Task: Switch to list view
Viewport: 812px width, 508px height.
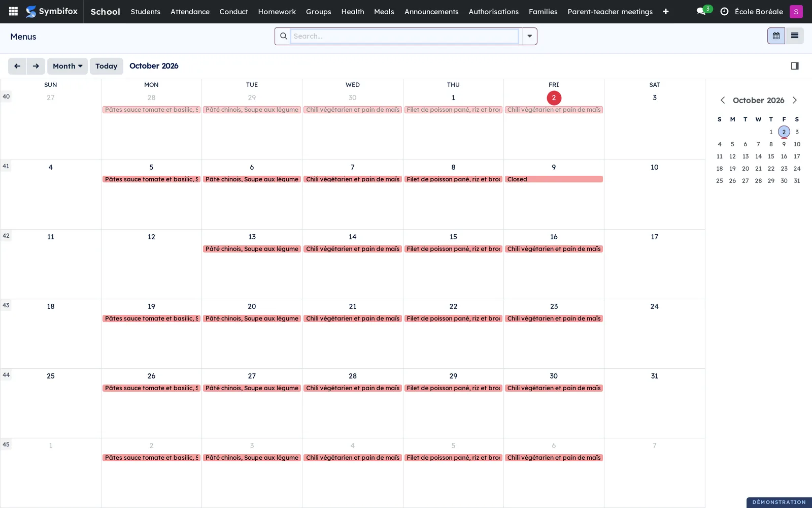Action: click(x=794, y=36)
